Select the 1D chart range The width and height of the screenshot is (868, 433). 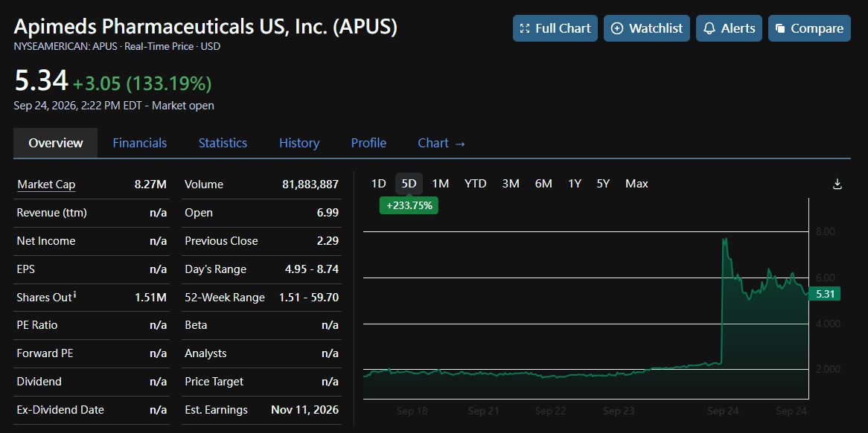point(378,184)
